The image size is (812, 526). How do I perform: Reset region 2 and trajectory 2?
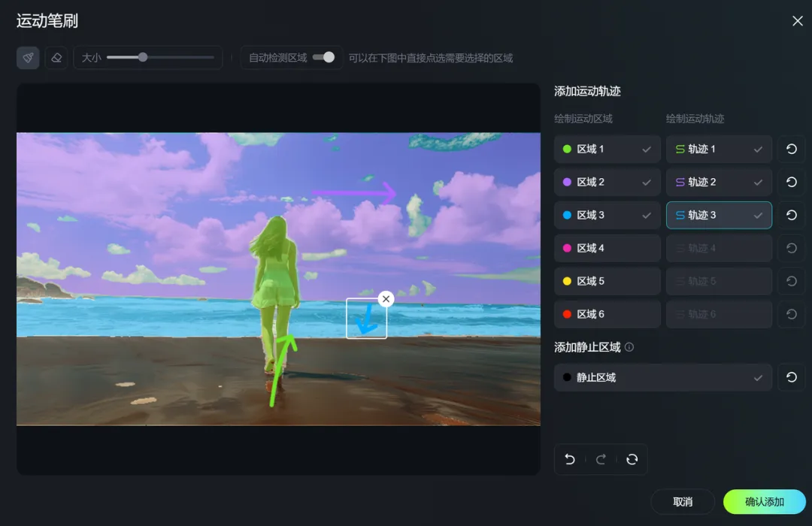(791, 183)
